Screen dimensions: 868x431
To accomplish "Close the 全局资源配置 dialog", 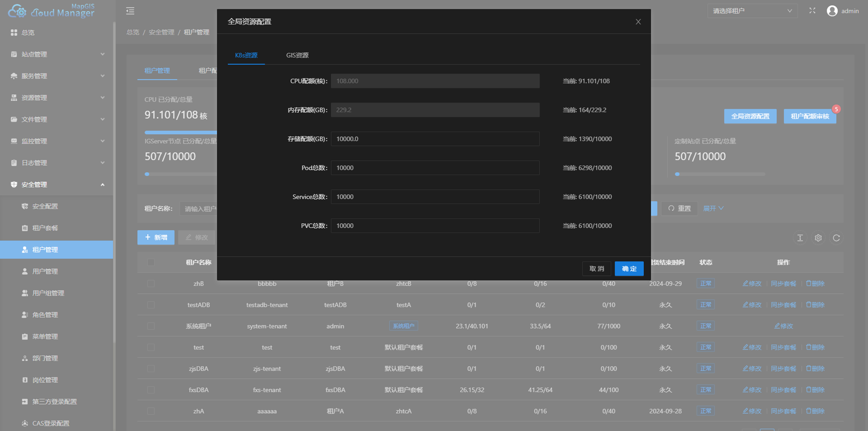I will click(638, 22).
